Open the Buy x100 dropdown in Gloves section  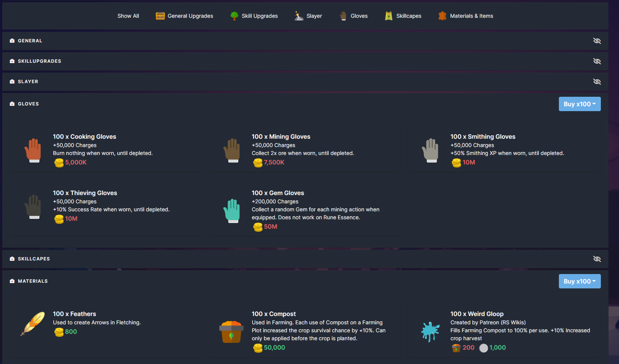coord(580,104)
